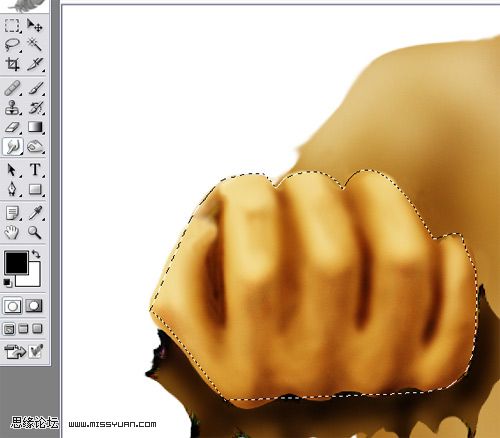Pick the Magic Wand tool
The image size is (500, 438).
pos(35,45)
